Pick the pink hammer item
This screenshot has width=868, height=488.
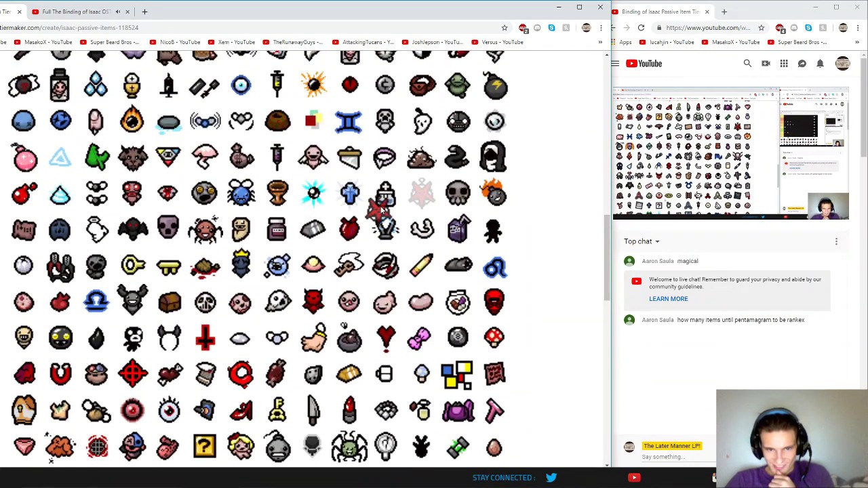pos(494,410)
